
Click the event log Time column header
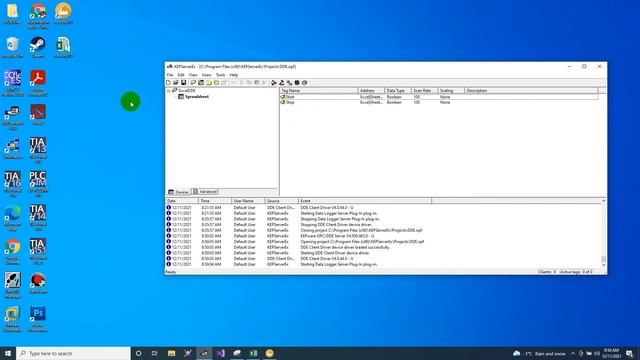[215, 201]
